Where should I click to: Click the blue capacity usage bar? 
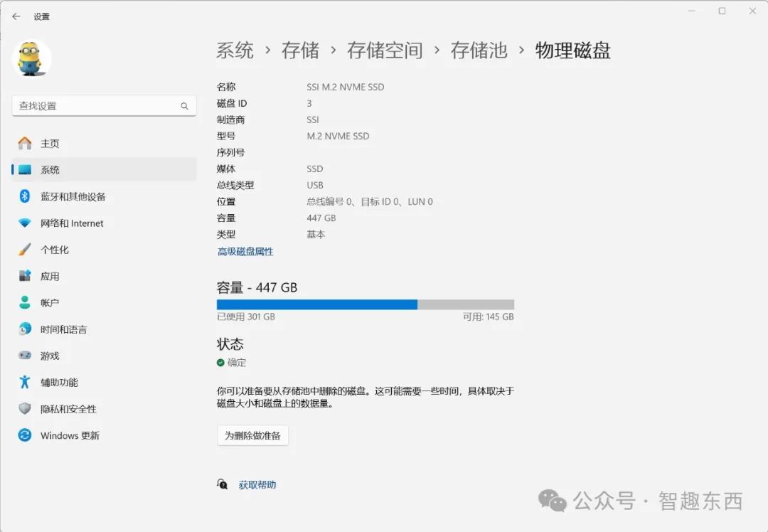click(317, 304)
